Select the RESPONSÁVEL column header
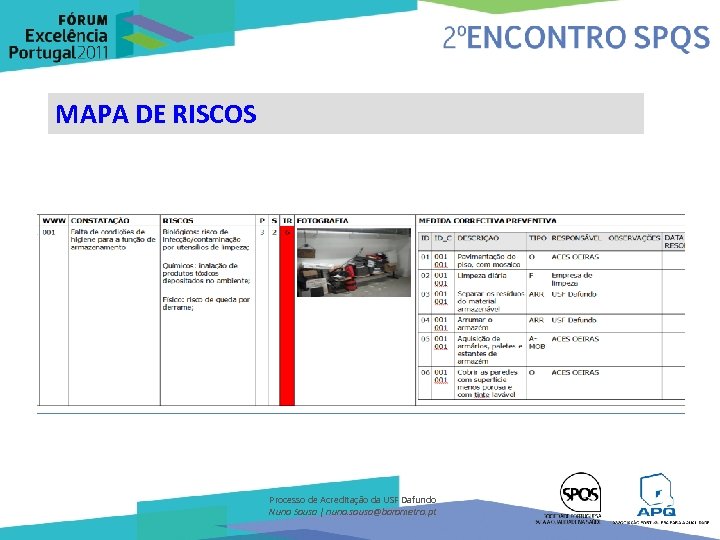 pos(576,238)
